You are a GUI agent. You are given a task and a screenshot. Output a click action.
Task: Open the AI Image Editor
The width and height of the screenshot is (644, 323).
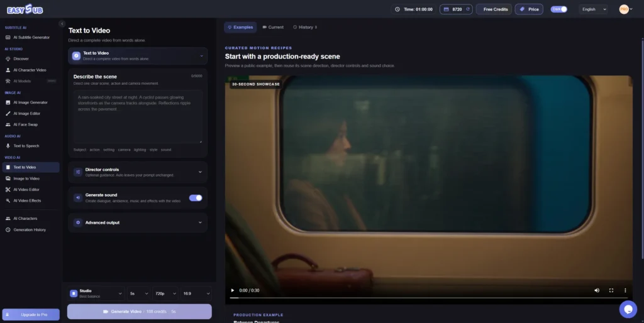[x=31, y=114]
